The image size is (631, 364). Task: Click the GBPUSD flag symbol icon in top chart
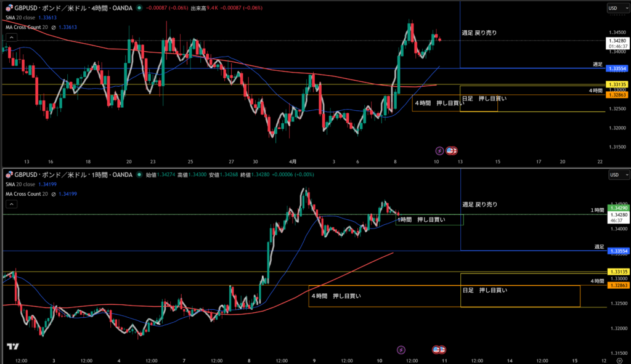click(x=9, y=8)
